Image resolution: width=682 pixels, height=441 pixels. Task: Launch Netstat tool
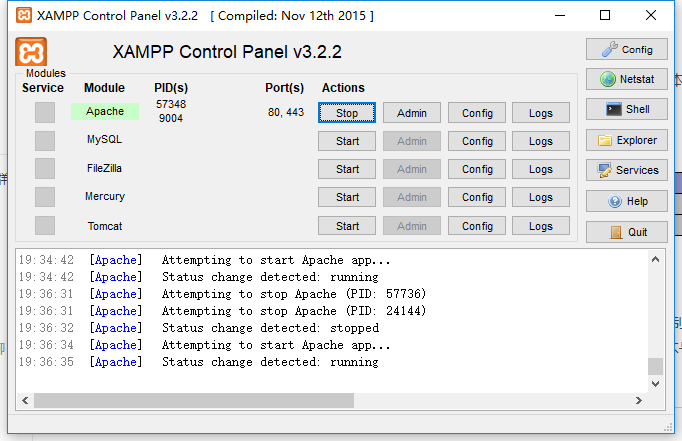(x=626, y=79)
